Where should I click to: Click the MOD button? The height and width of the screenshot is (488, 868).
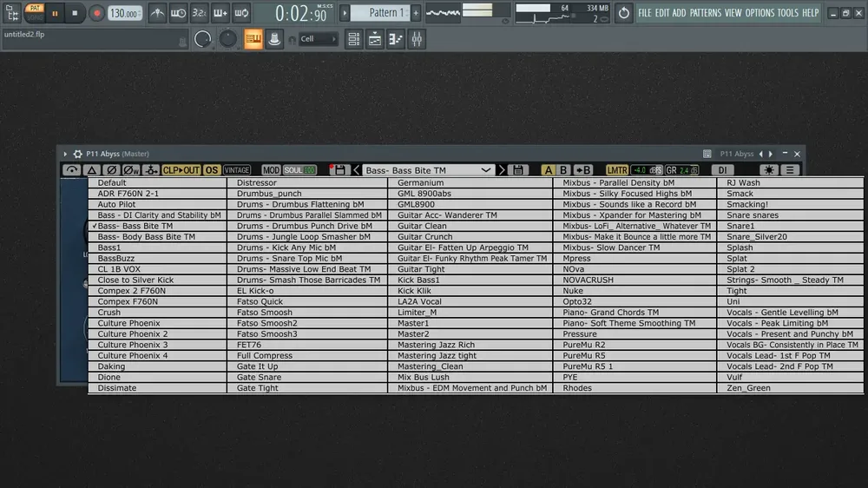pyautogui.click(x=271, y=170)
